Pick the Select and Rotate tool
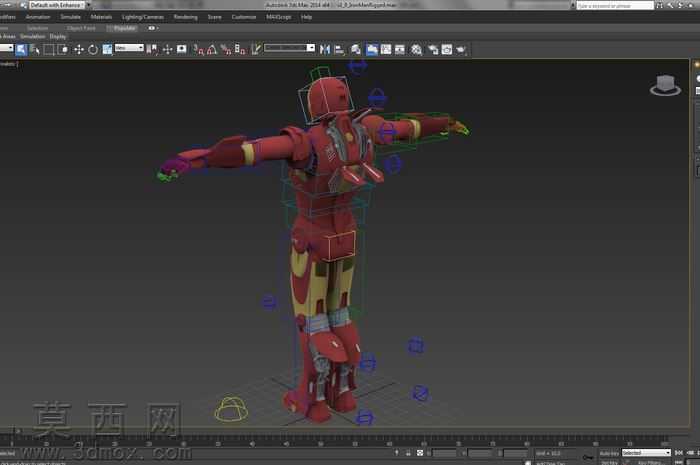Screen dimensions: 700x465 click(93, 50)
